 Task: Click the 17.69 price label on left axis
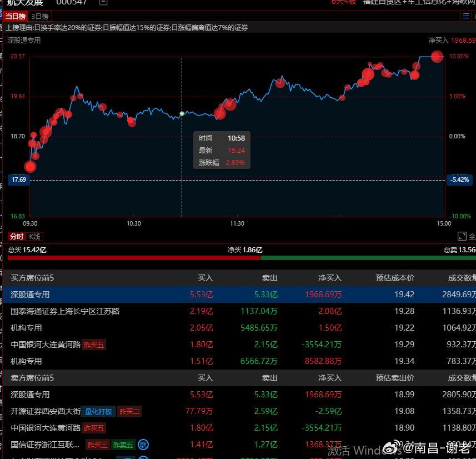(x=19, y=179)
